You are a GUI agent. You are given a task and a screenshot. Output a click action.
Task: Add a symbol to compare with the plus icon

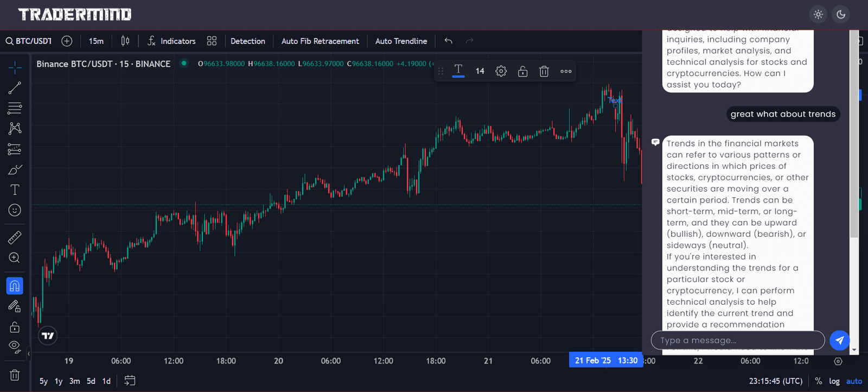pos(67,41)
